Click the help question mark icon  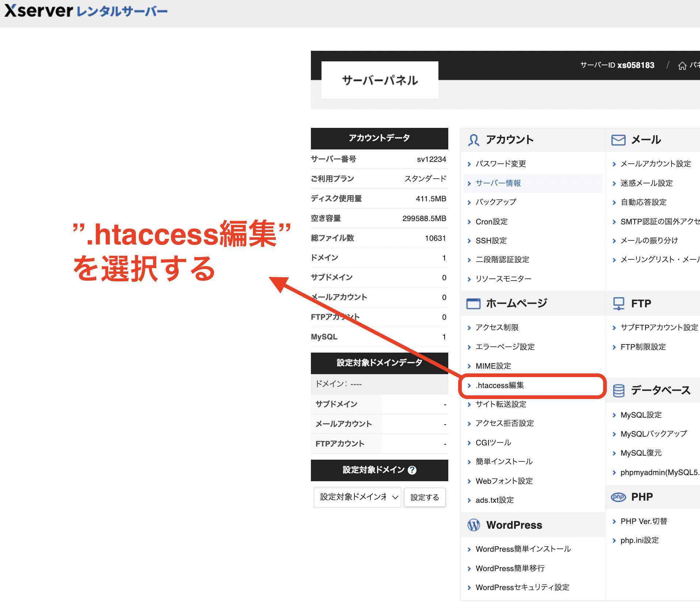(x=412, y=470)
